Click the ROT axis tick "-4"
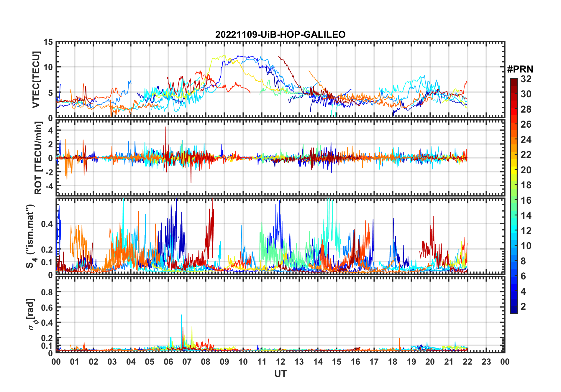 (49, 186)
